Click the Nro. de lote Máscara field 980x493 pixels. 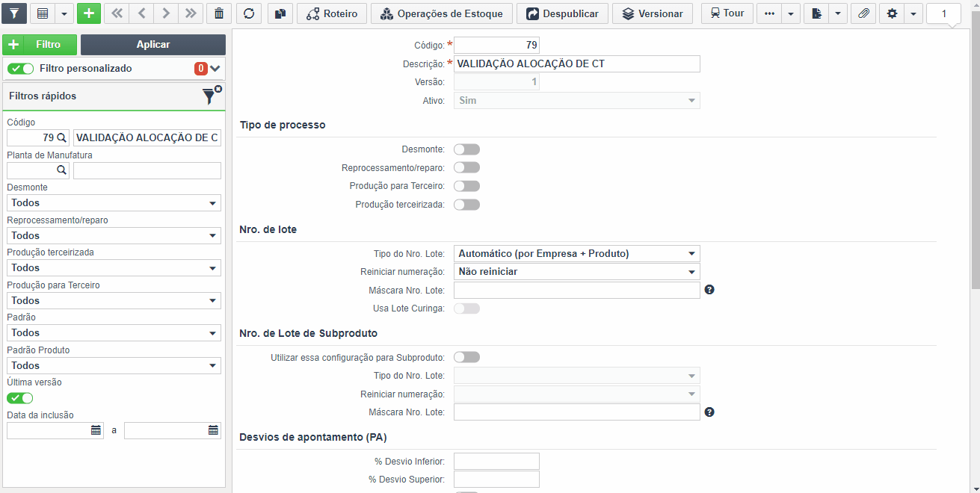click(577, 290)
